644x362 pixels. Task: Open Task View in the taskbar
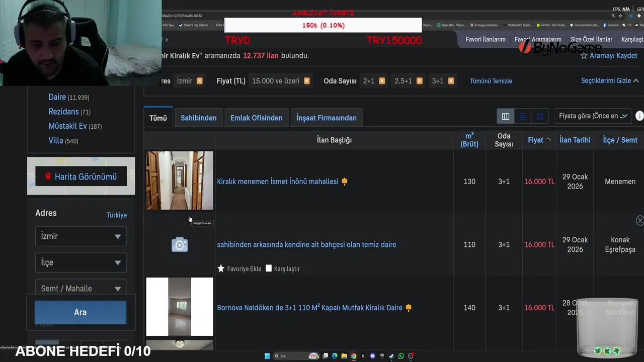pos(325,356)
